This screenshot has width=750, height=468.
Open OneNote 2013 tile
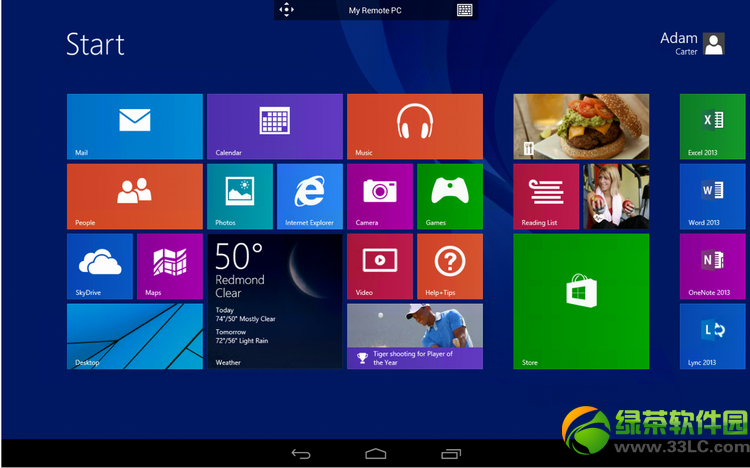click(x=712, y=267)
